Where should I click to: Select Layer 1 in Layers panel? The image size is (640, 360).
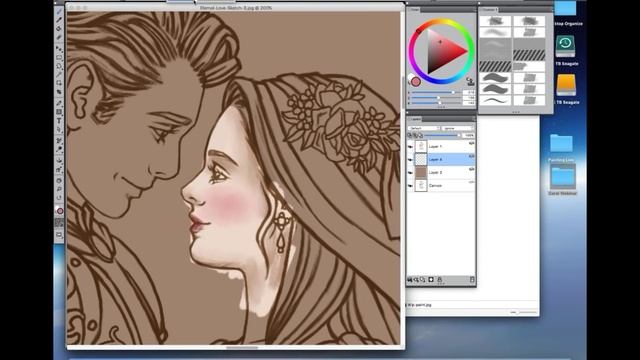click(442, 147)
